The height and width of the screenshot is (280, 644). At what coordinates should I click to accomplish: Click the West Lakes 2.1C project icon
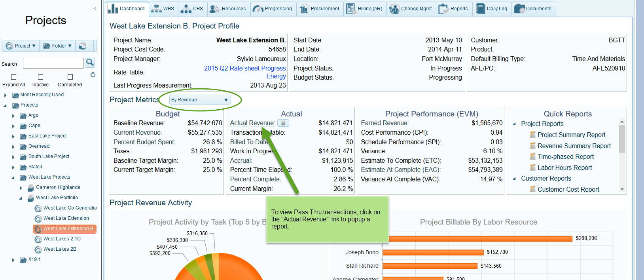(38, 239)
